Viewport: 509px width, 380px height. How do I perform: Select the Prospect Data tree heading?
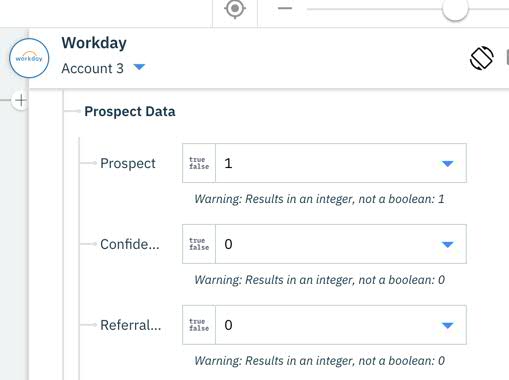[130, 112]
